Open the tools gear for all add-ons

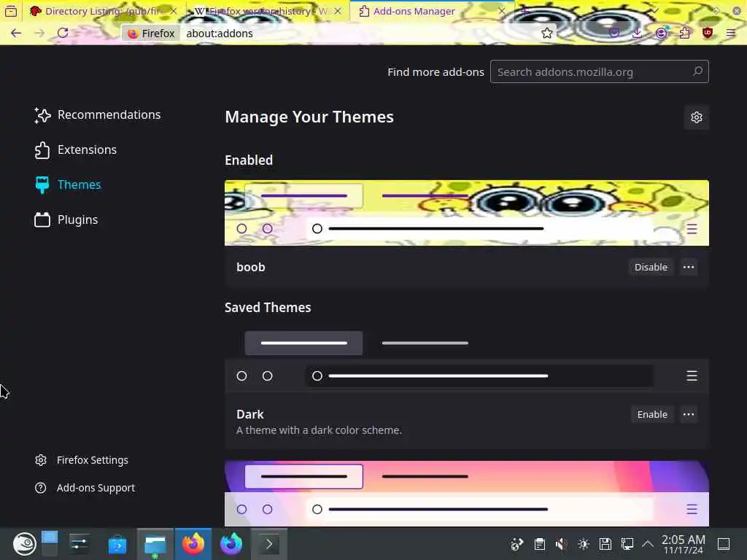697,117
